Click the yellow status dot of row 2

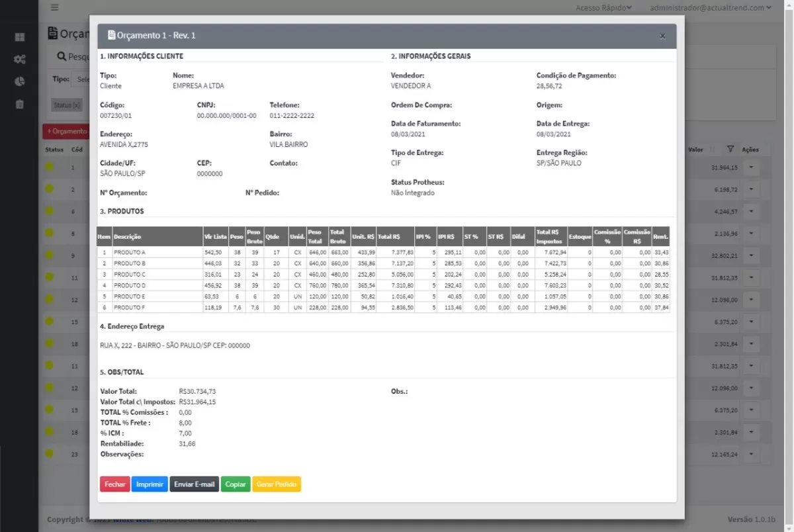tap(49, 189)
